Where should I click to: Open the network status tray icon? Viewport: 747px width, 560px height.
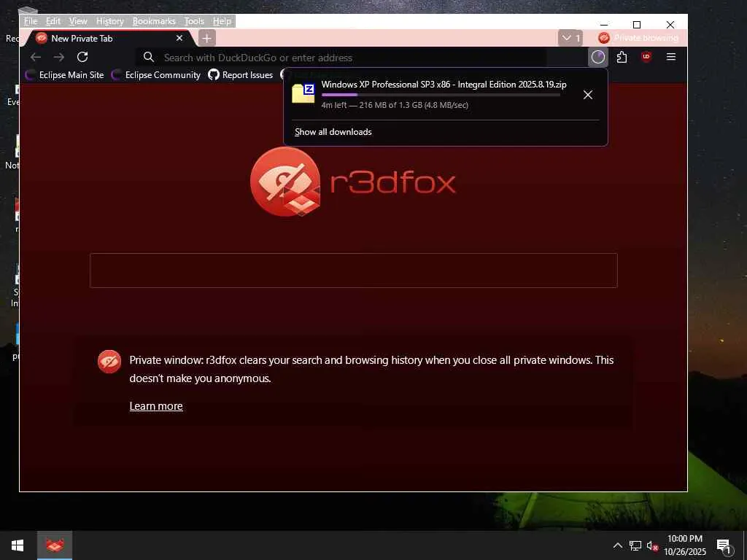point(635,545)
